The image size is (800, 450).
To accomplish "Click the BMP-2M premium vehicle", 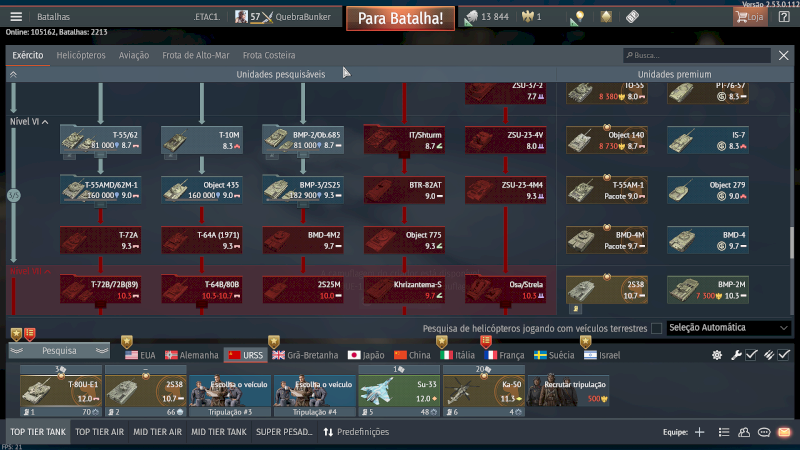I will click(x=708, y=290).
